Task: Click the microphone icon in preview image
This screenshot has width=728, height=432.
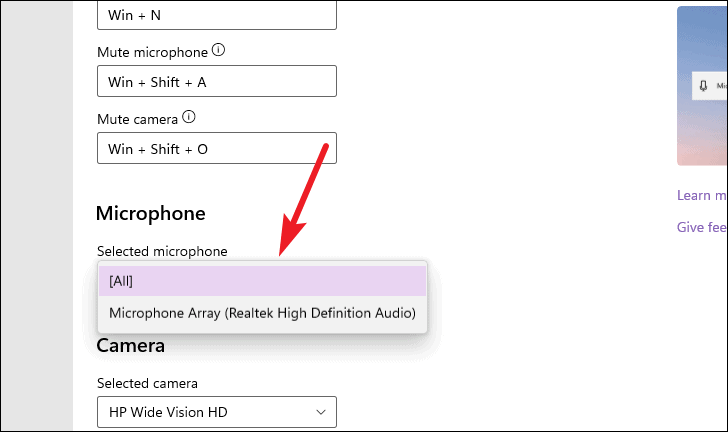Action: pyautogui.click(x=703, y=86)
